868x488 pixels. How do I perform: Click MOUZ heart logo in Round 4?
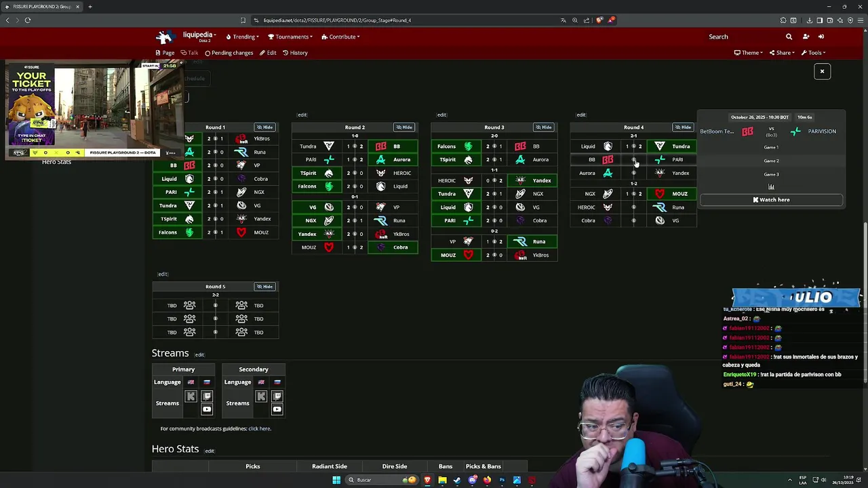659,194
